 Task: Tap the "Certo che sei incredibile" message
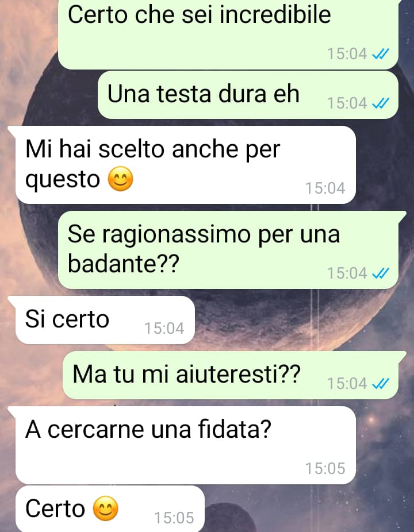coord(228,34)
